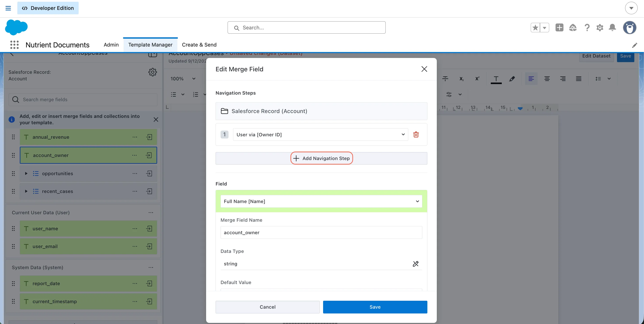Close the Edit Merge Field dialog
The width and height of the screenshot is (644, 324).
coord(424,69)
